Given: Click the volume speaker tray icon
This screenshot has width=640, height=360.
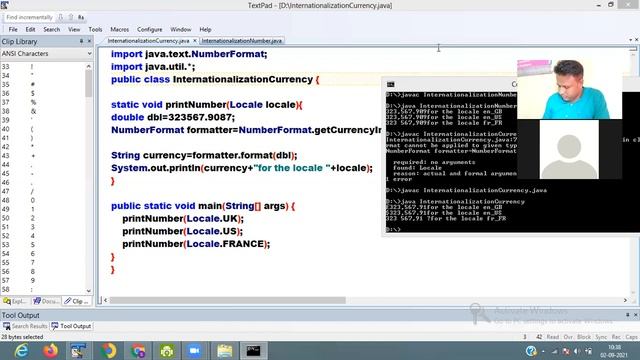Looking at the screenshot, I should pos(577,351).
